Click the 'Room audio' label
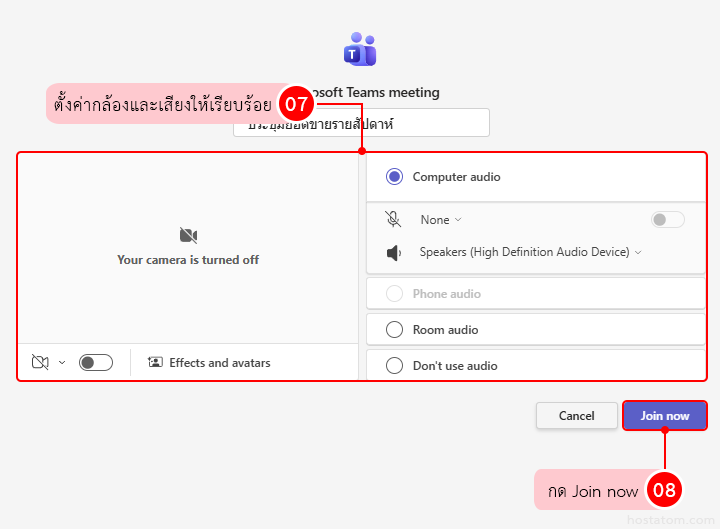The width and height of the screenshot is (720, 529). point(445,330)
